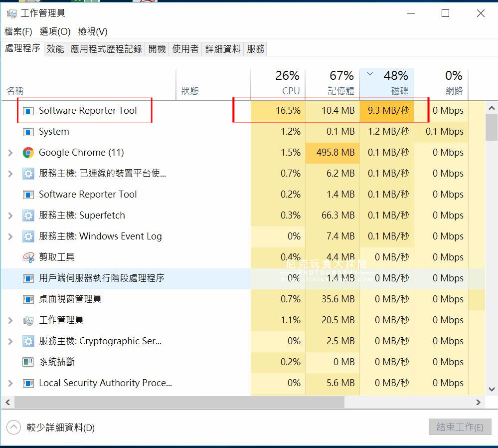Click the 用戶端伺服器執行階段處理程序 icon
This screenshot has height=448, width=498.
pyautogui.click(x=28, y=278)
